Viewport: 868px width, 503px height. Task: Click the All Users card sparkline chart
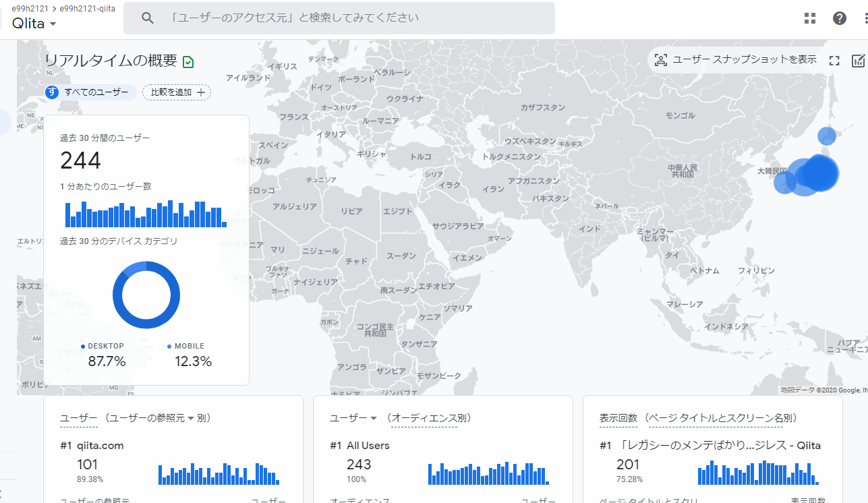pos(489,473)
